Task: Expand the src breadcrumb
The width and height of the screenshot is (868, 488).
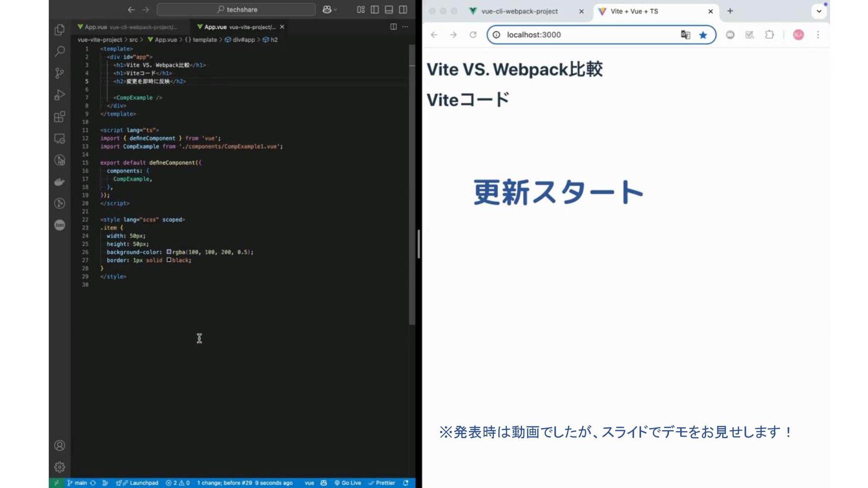Action: click(133, 40)
